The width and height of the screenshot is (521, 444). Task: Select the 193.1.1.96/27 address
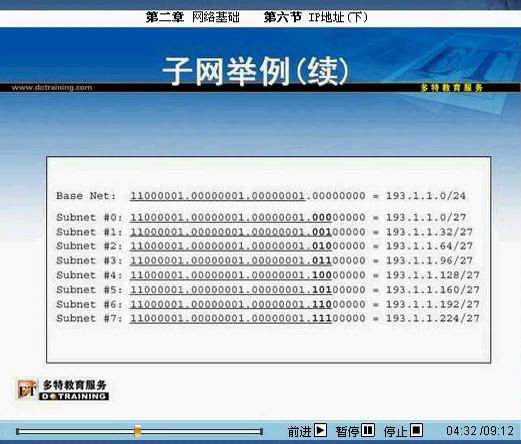(429, 260)
